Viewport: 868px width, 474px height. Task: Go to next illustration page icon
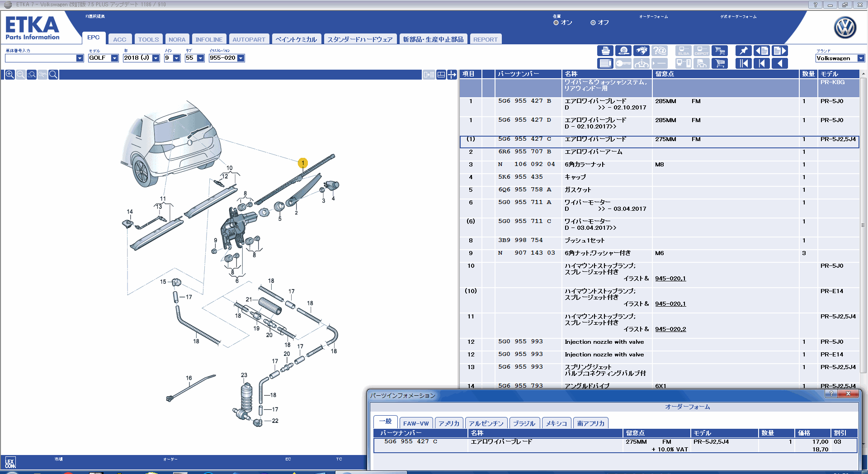click(779, 51)
